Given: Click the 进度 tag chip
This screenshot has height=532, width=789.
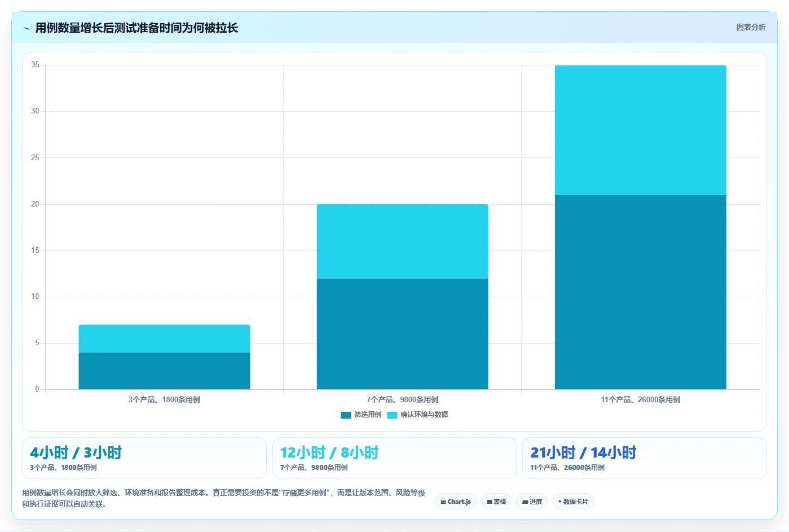Looking at the screenshot, I should 532,502.
